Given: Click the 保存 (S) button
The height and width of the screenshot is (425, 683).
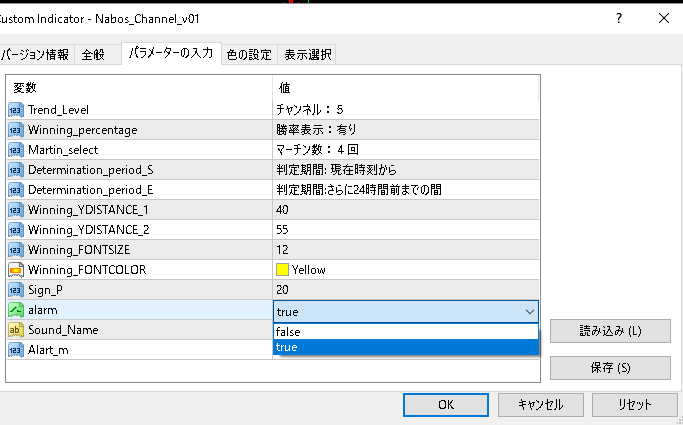Looking at the screenshot, I should 610,368.
